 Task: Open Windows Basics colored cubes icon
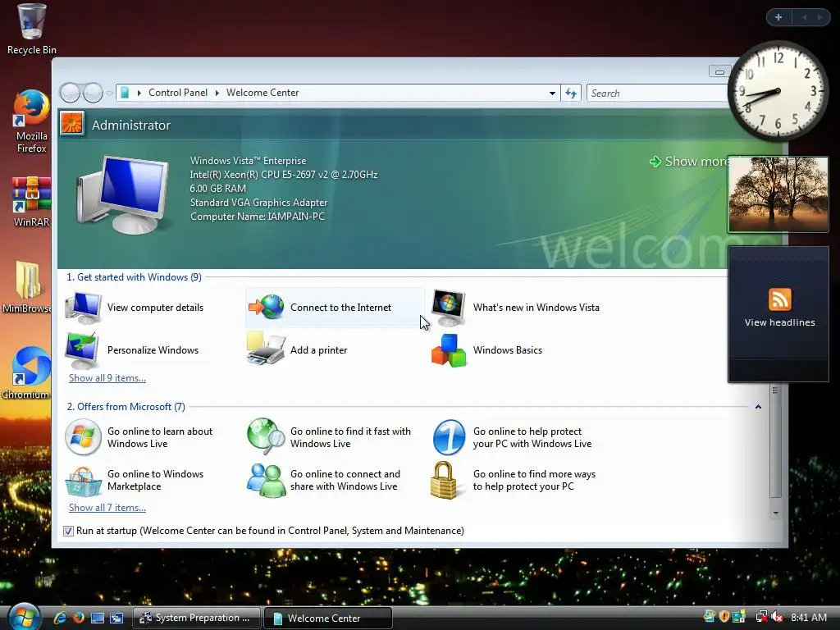click(449, 350)
